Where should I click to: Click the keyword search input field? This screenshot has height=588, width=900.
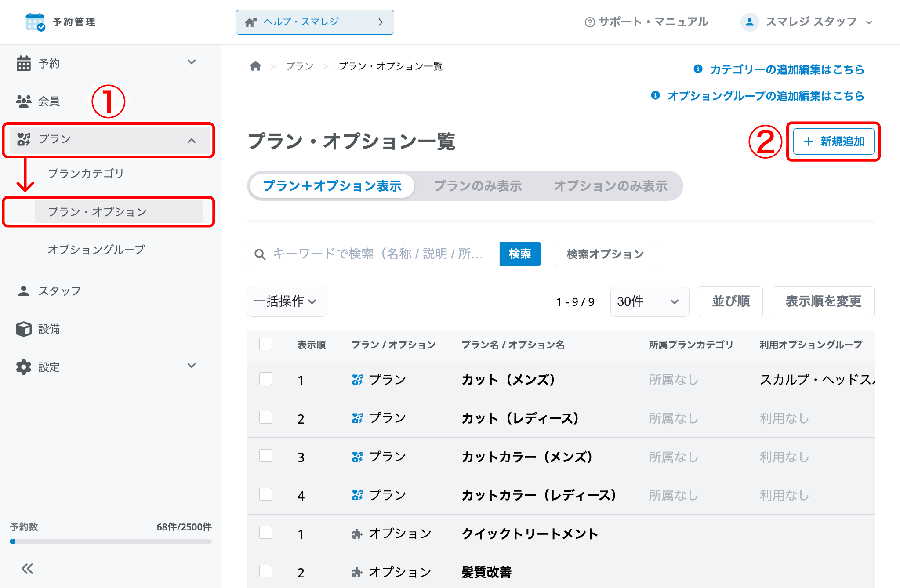(373, 254)
